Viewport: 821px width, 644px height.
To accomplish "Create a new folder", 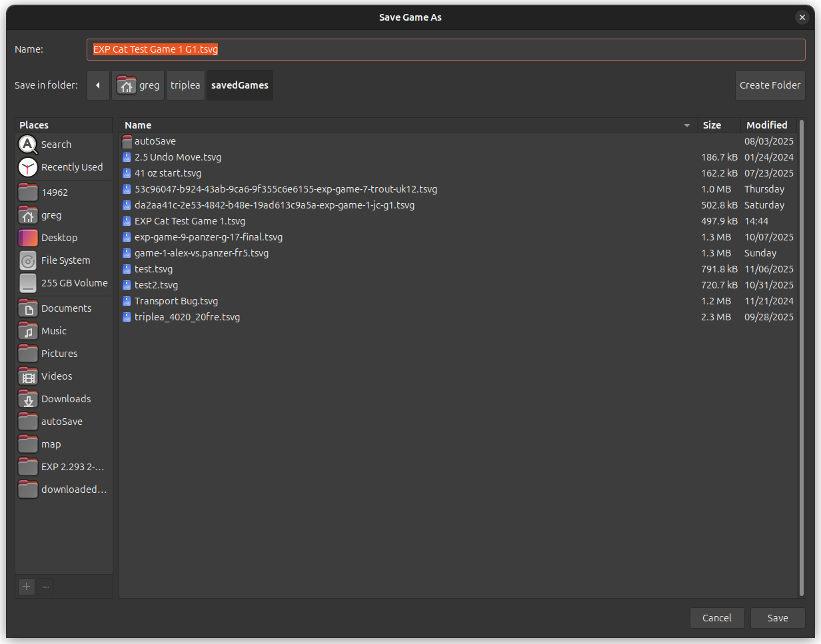I will tap(770, 85).
